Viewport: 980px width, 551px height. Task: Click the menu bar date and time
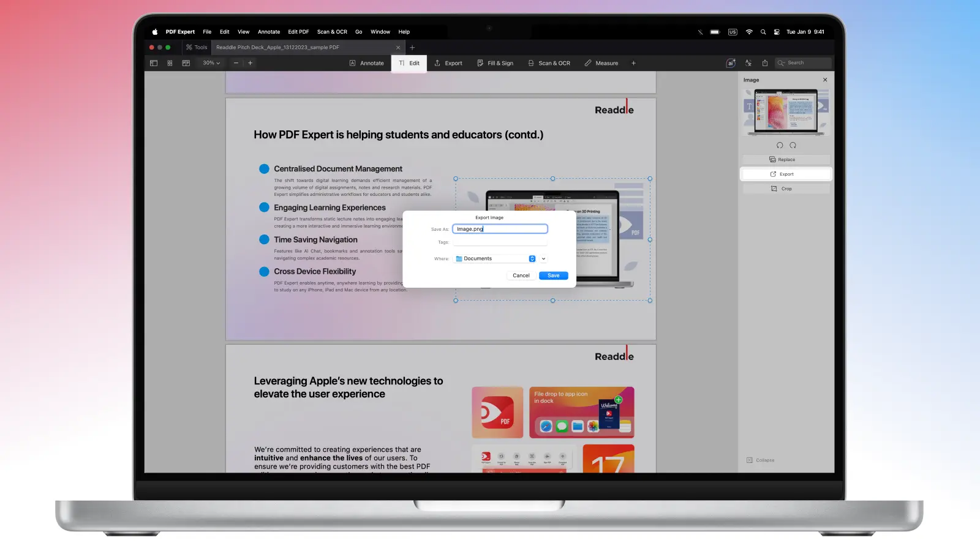coord(805,32)
